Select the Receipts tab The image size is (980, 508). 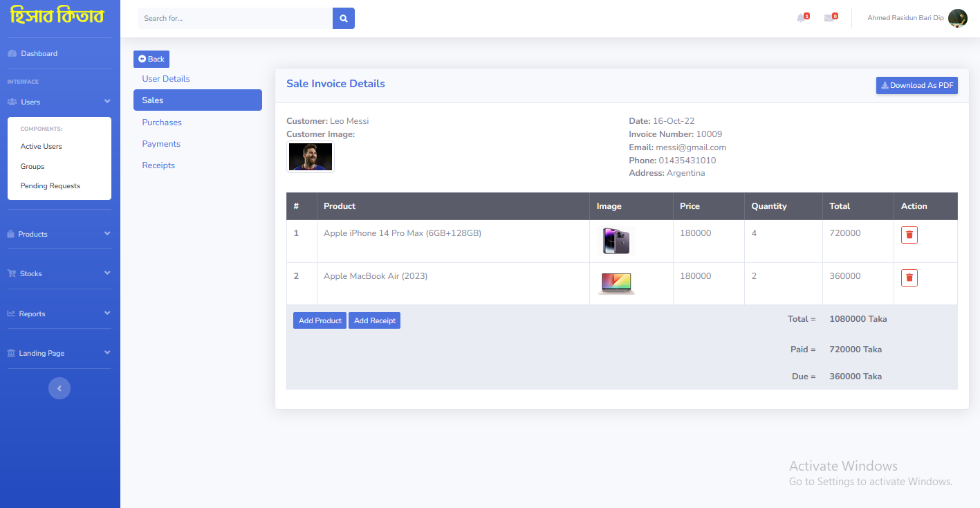(158, 165)
